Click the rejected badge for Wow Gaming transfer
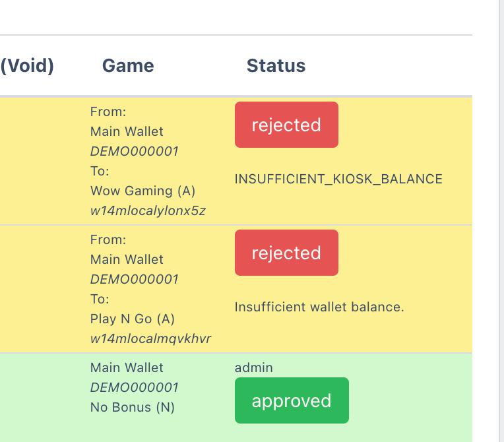 pos(286,125)
